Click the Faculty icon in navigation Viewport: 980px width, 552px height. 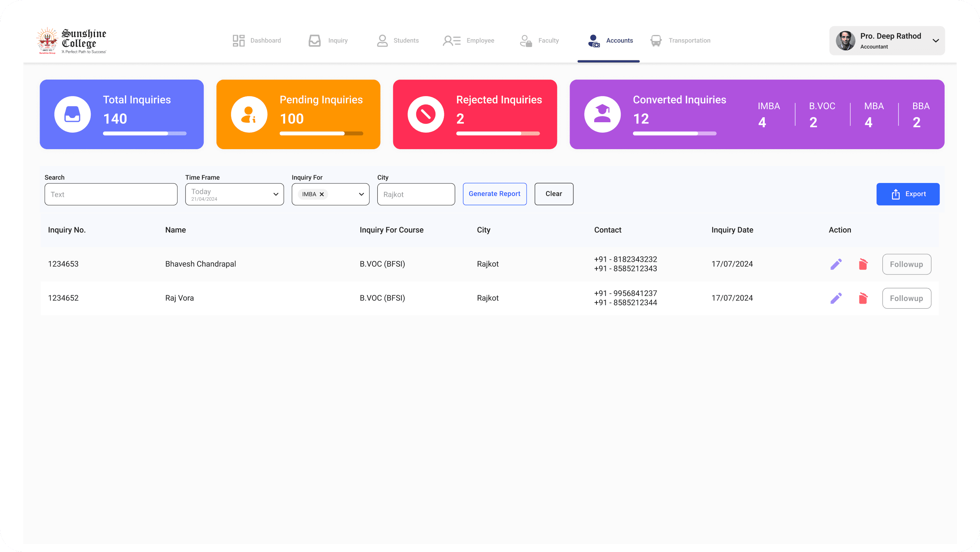[x=526, y=41]
